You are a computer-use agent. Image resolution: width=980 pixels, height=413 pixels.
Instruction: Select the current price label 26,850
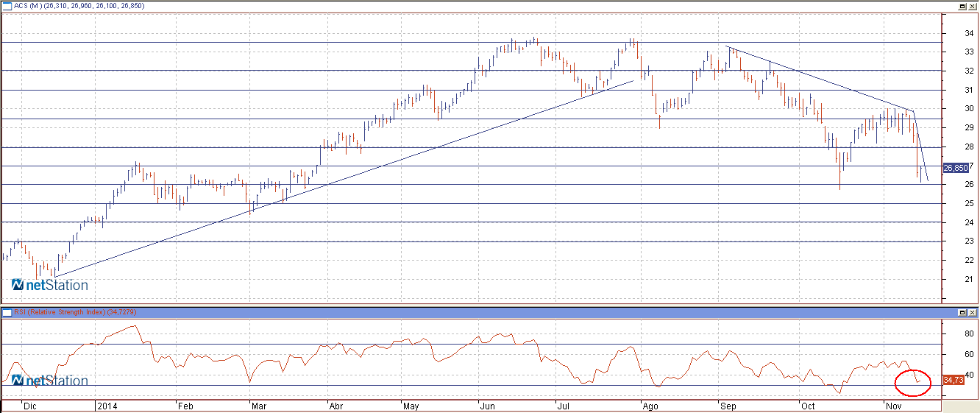click(x=956, y=168)
